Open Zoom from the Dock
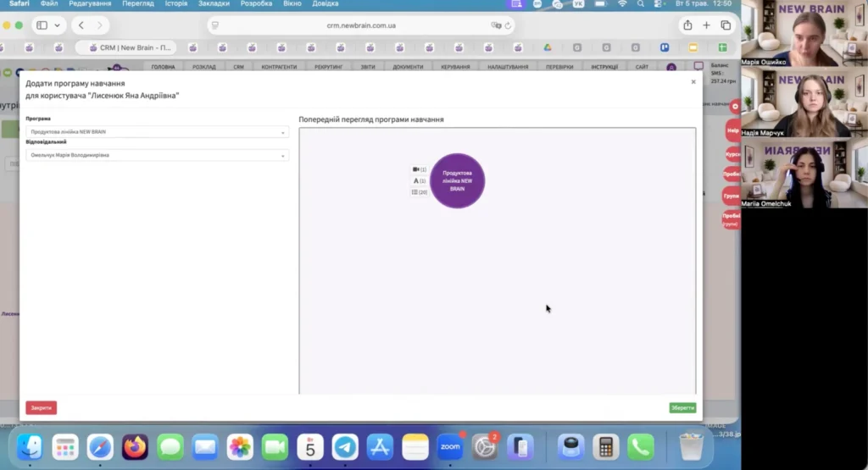Image resolution: width=868 pixels, height=470 pixels. pyautogui.click(x=450, y=447)
